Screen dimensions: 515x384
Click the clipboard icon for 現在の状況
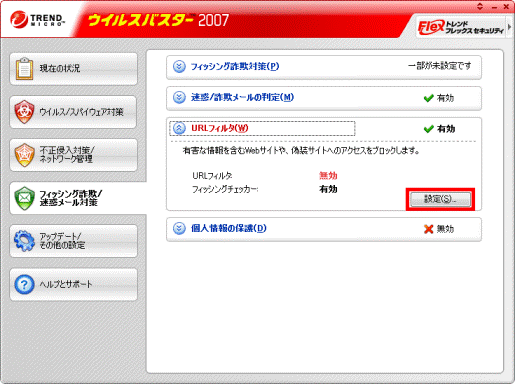pos(24,69)
